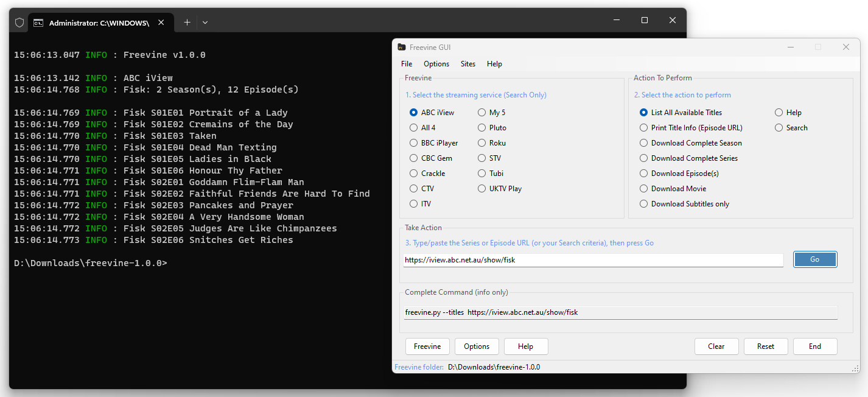Click the Clear button

716,346
